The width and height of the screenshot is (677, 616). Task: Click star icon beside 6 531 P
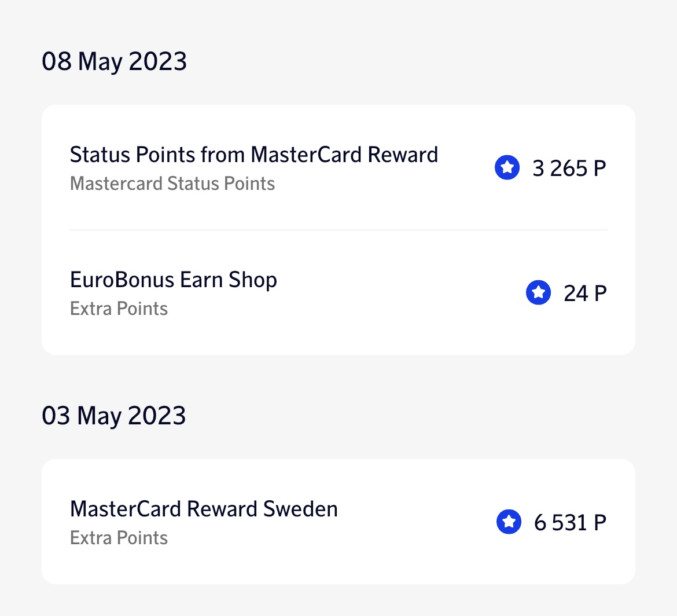[x=509, y=522]
